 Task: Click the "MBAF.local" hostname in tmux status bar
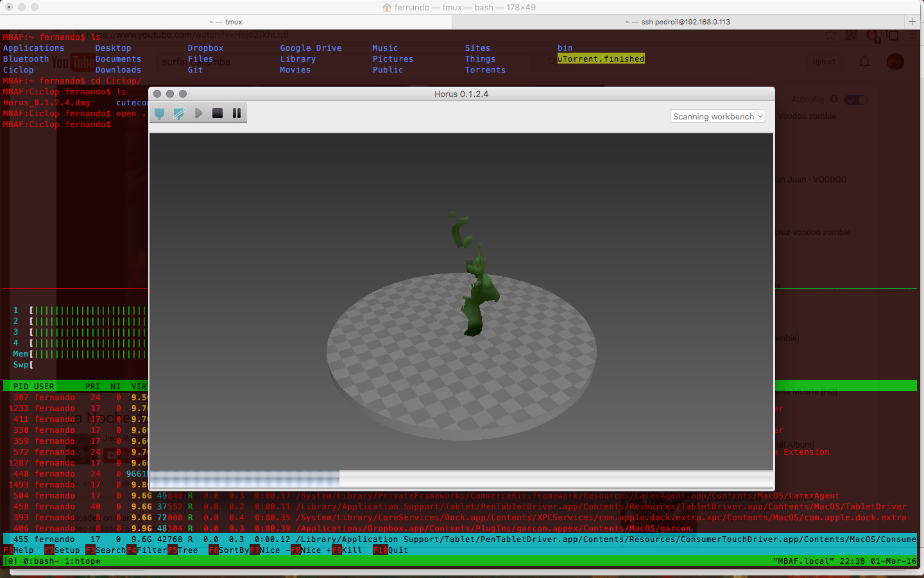click(803, 561)
